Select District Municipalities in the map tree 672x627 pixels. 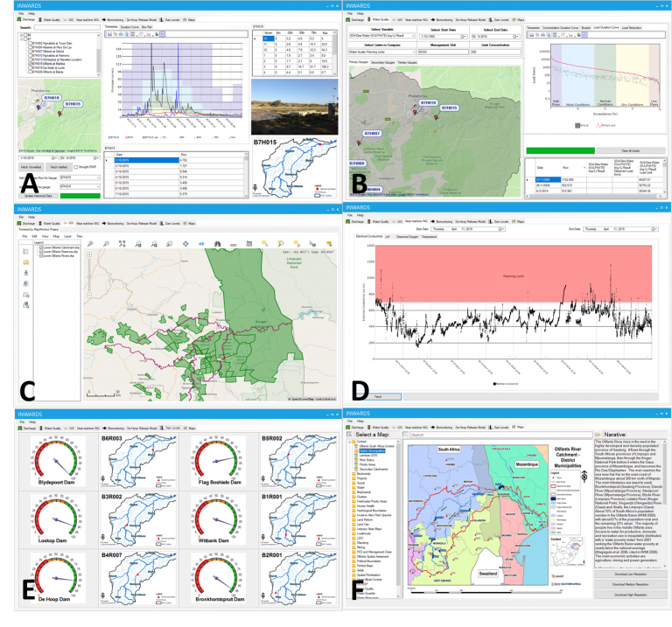372,450
